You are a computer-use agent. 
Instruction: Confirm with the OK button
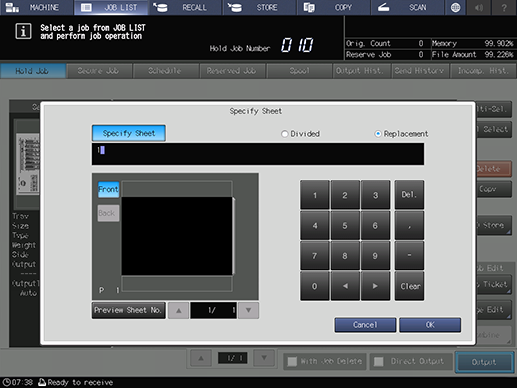click(x=430, y=325)
